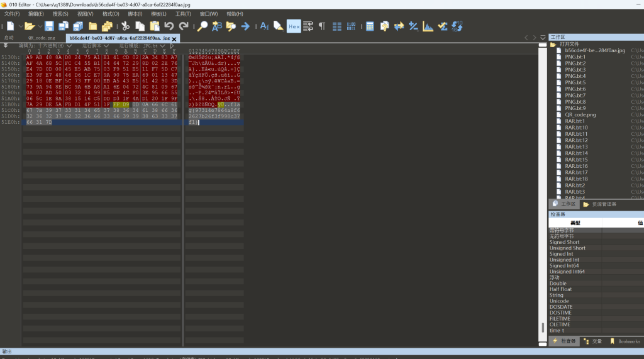Toggle the highlighter marker tool

[x=278, y=26]
